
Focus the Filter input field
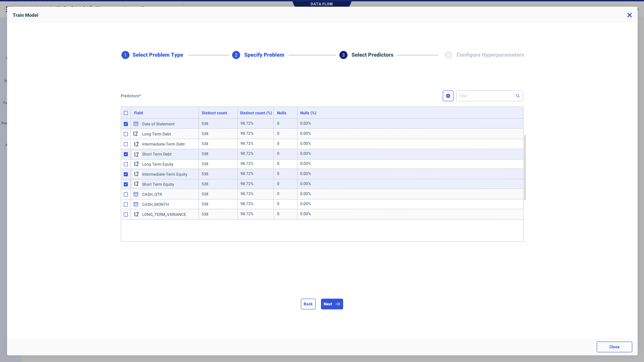point(486,96)
